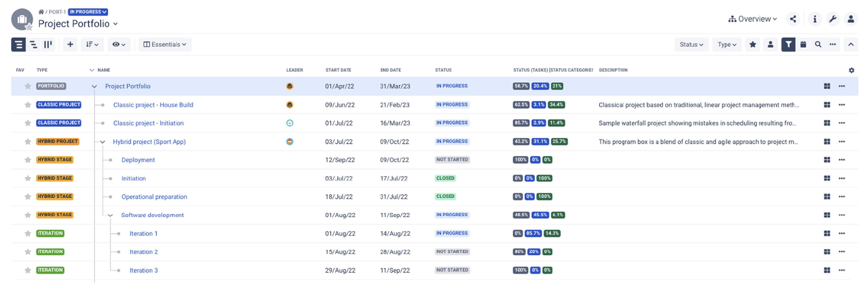Screen dimensions: 868x289
Task: Sort by the STATUS column header
Action: 443,70
